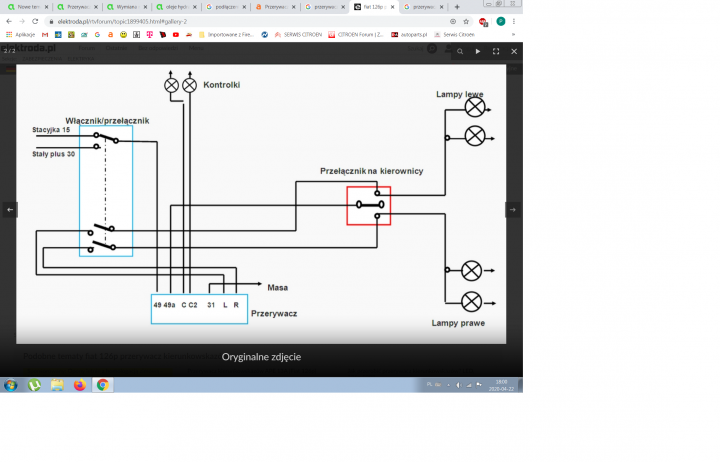Click the Chrome profile avatar
720x462 pixels.
(500, 21)
